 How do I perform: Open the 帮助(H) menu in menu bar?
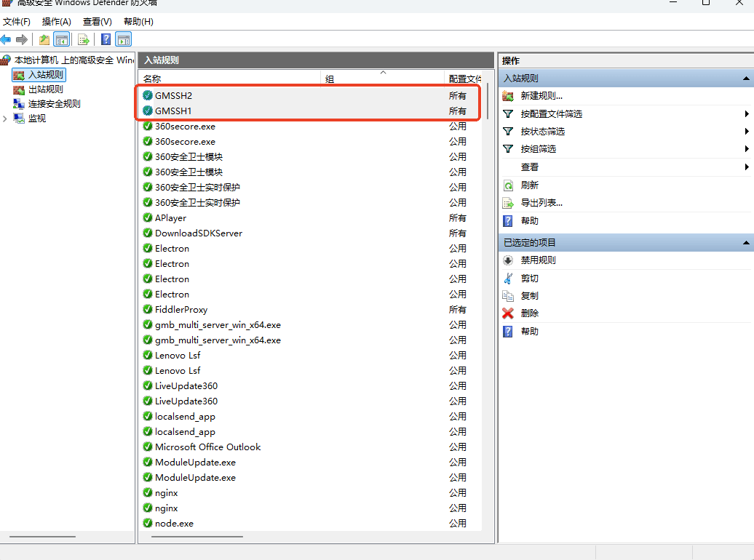click(138, 22)
